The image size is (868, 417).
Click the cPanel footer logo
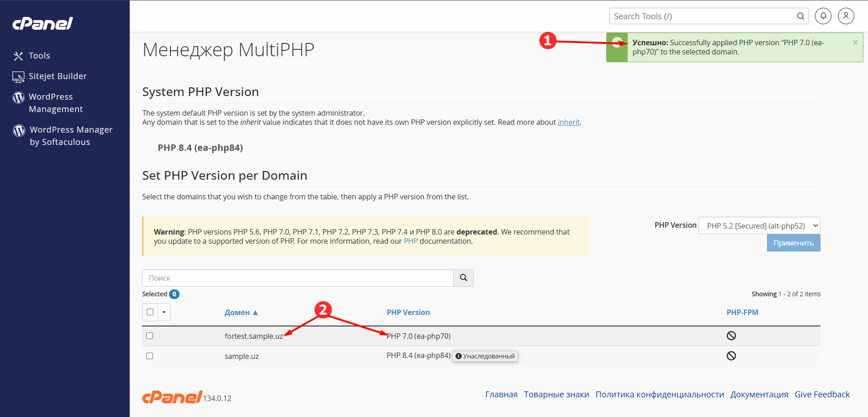pos(172,397)
